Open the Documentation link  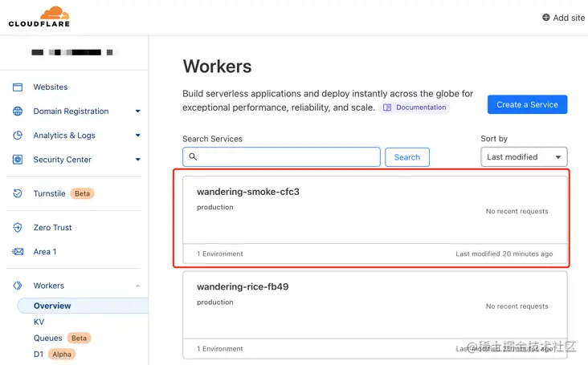pos(414,107)
